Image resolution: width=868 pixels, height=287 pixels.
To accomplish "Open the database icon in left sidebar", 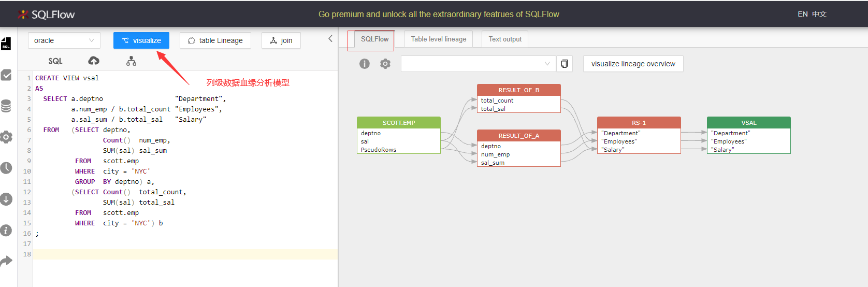I will tap(6, 106).
